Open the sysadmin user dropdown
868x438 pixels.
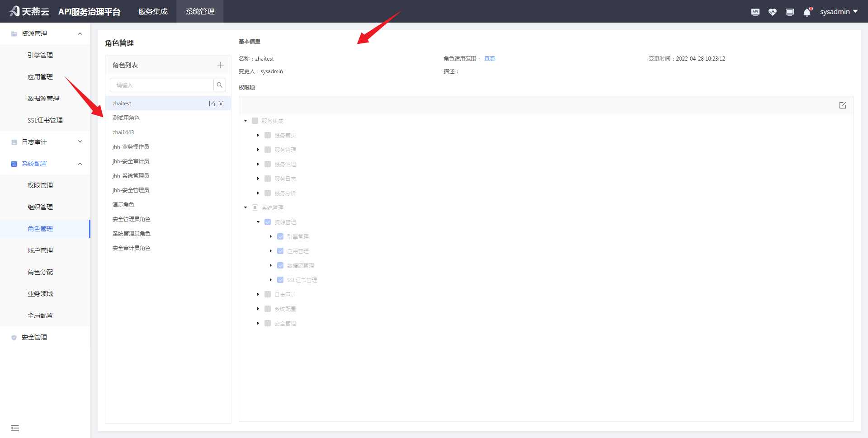coord(839,12)
